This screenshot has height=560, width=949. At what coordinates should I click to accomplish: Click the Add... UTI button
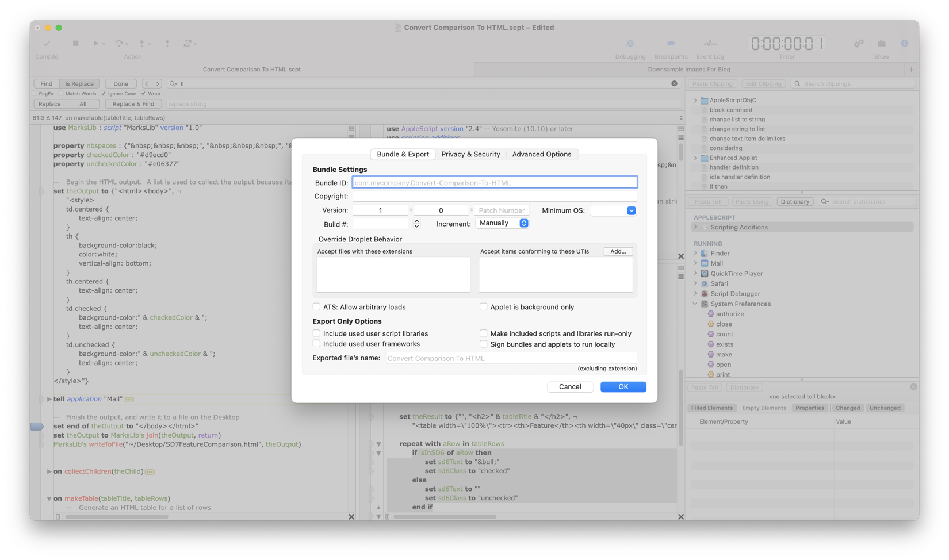coord(618,251)
